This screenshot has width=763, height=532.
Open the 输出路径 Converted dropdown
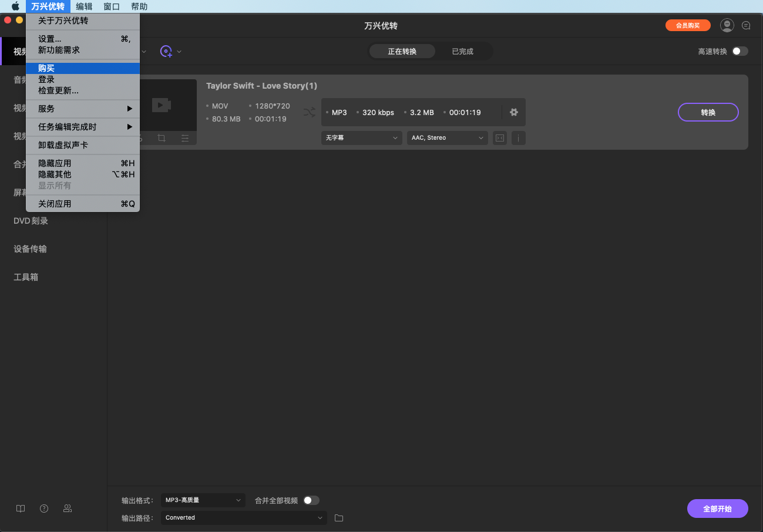point(244,518)
